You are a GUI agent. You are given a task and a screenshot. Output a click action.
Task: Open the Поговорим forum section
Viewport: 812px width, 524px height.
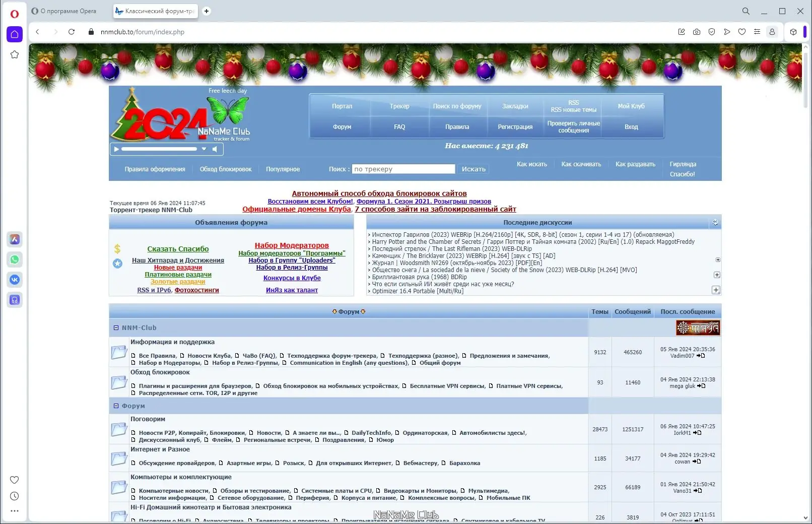point(148,419)
